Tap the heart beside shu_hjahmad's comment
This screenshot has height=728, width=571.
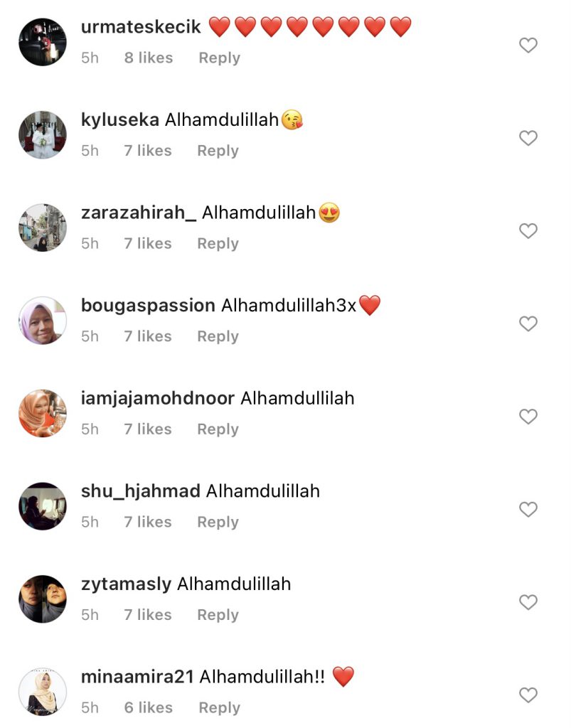(x=528, y=509)
